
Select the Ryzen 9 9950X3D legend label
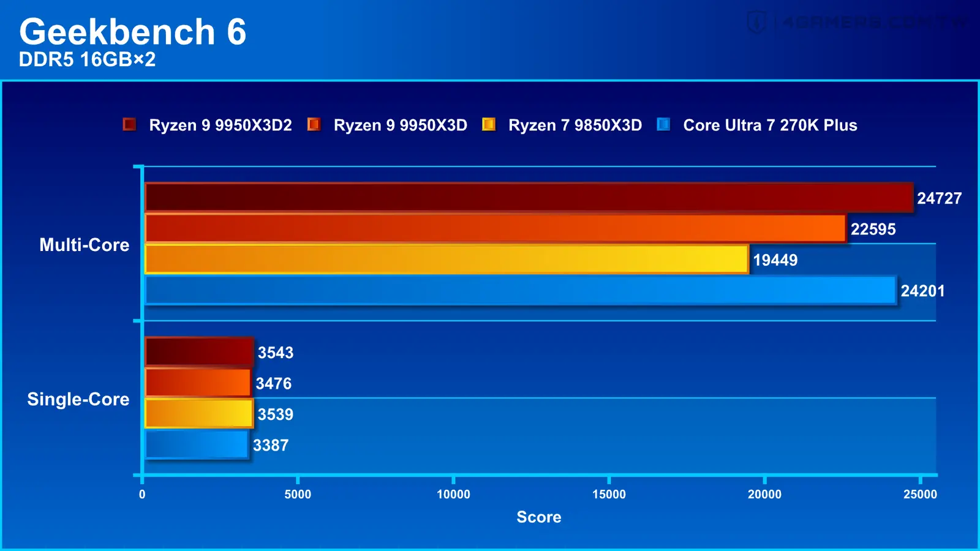coord(401,125)
